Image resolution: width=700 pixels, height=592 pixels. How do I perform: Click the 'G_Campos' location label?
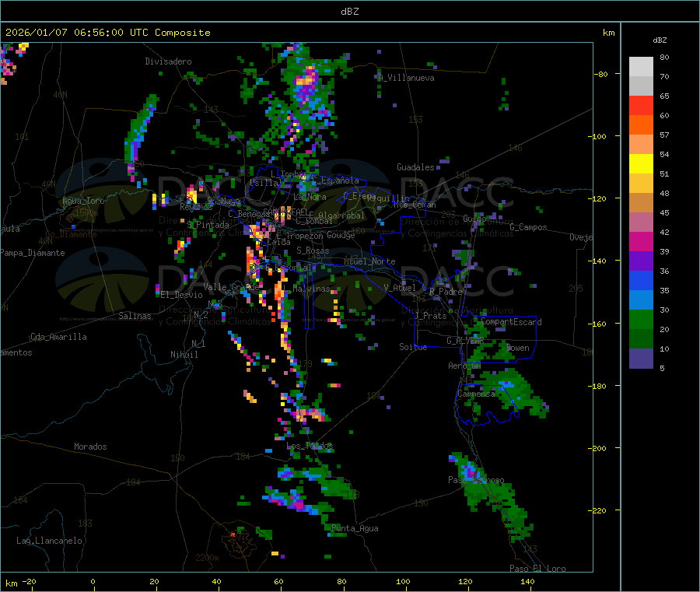(x=528, y=227)
